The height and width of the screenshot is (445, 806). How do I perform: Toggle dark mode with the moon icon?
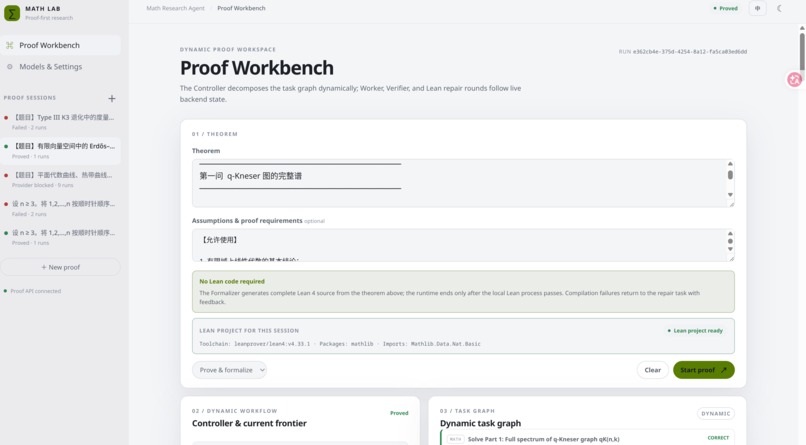[x=779, y=8]
